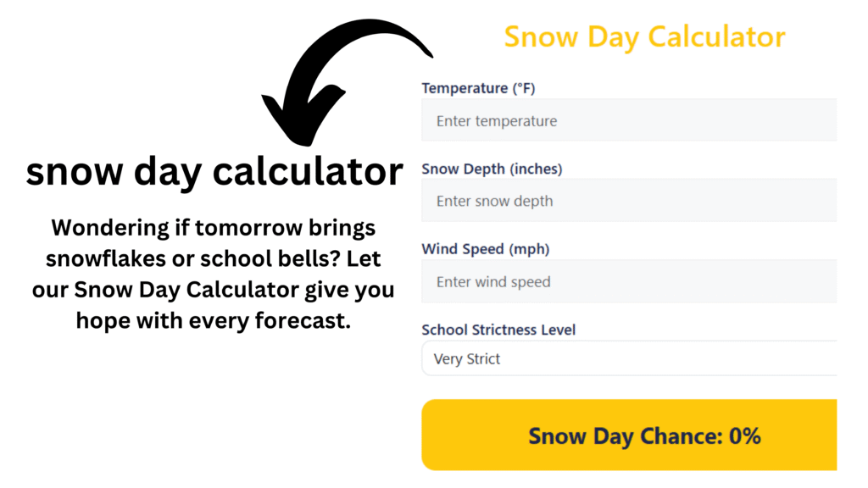Click the line "hope with every forecast."
The height and width of the screenshot is (488, 868).
(213, 320)
